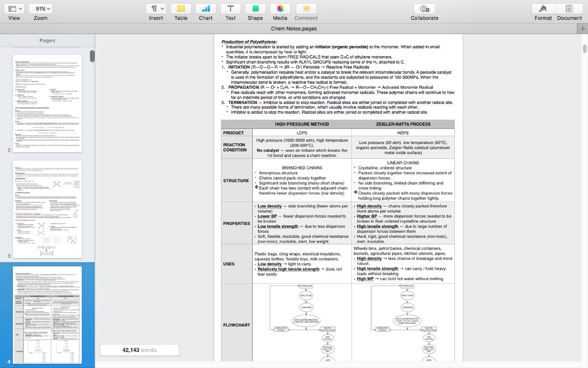Insert a table using the Table icon

(181, 9)
